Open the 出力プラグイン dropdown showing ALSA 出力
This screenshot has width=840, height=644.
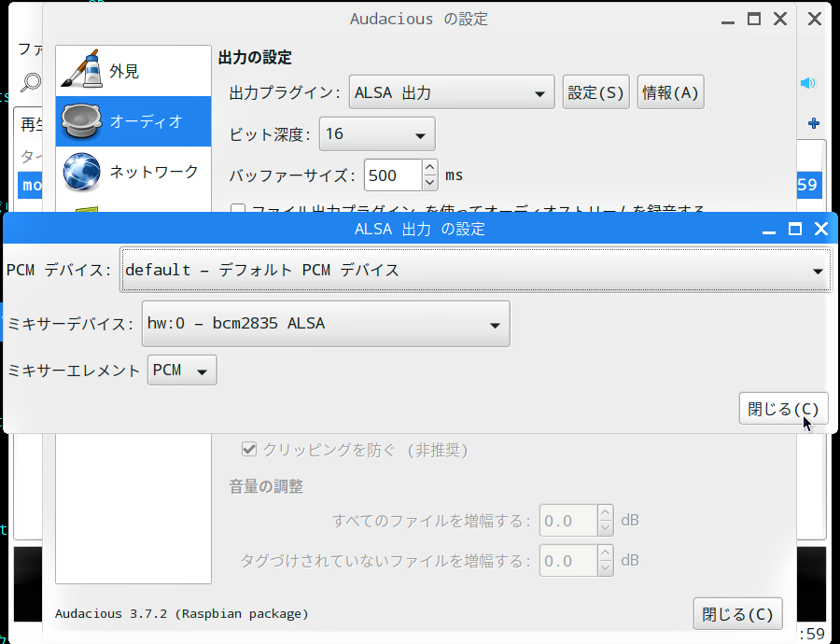click(x=452, y=92)
